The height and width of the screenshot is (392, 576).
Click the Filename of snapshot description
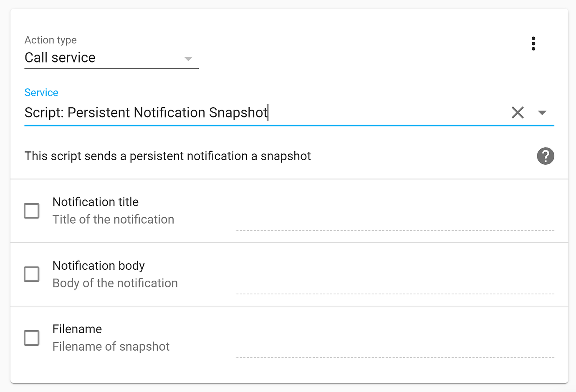(x=111, y=346)
